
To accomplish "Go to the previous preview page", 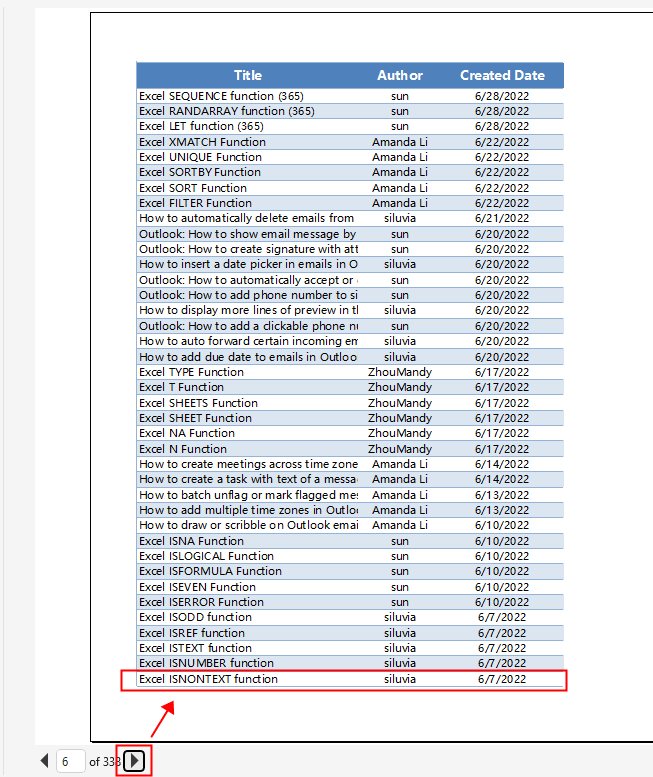I will 44,761.
